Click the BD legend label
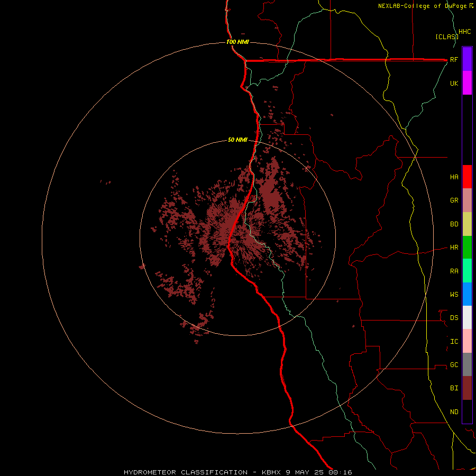 [x=454, y=224]
